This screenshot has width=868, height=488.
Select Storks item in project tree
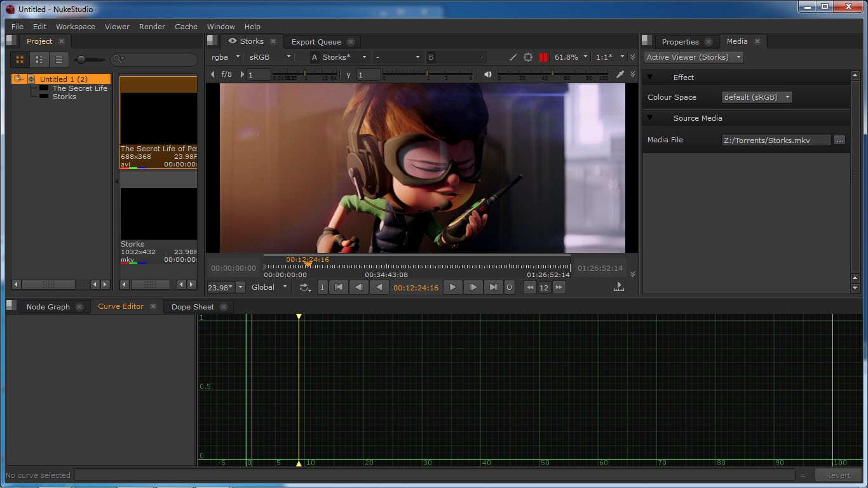(x=64, y=97)
